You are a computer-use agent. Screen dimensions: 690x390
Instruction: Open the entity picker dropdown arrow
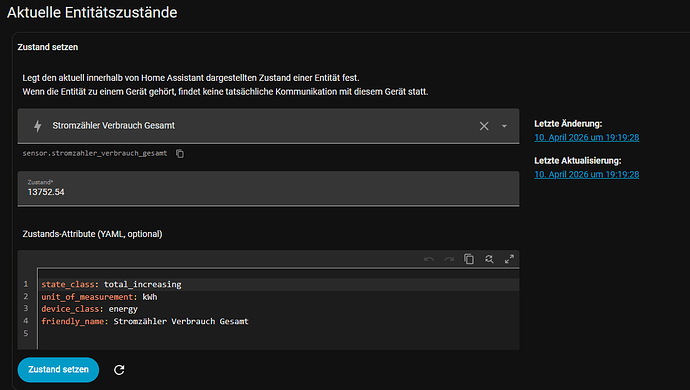pyautogui.click(x=504, y=126)
